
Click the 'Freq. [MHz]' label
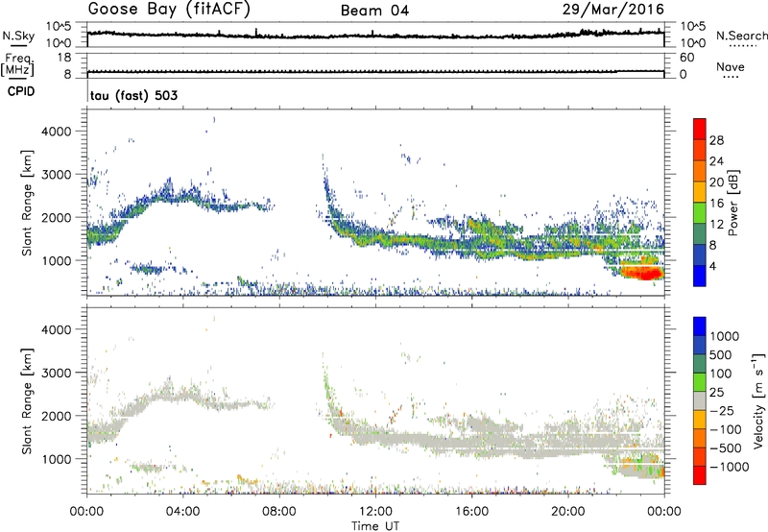(17, 64)
